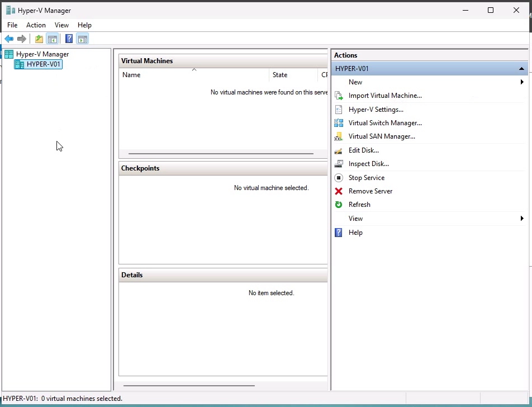532x407 pixels.
Task: Click the Actions pane title
Action: pyautogui.click(x=345, y=55)
